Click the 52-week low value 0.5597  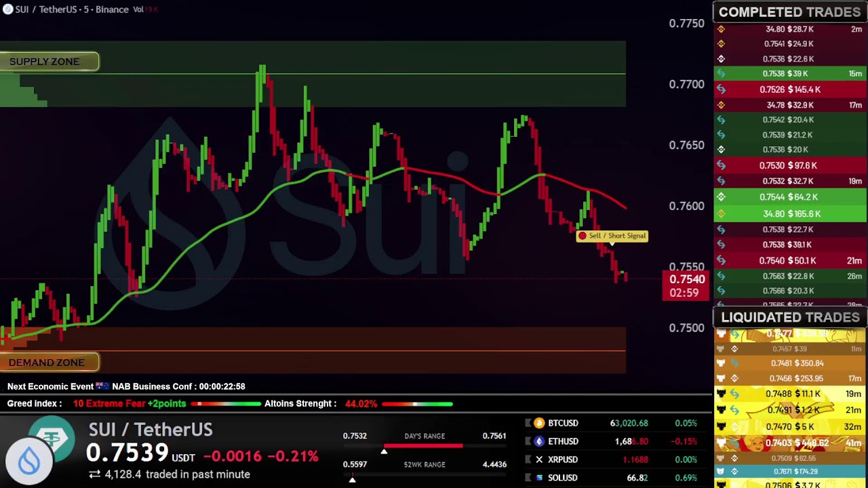(355, 464)
